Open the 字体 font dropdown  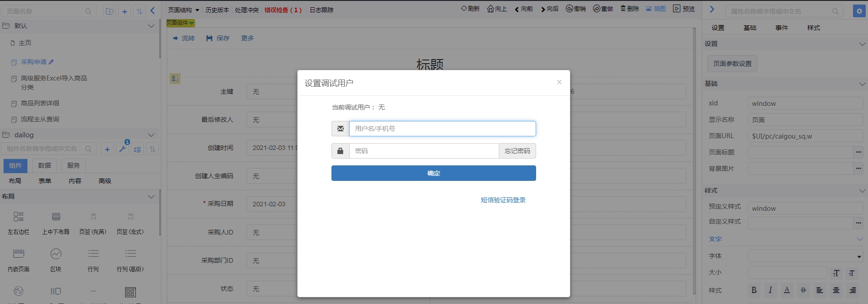(x=805, y=256)
